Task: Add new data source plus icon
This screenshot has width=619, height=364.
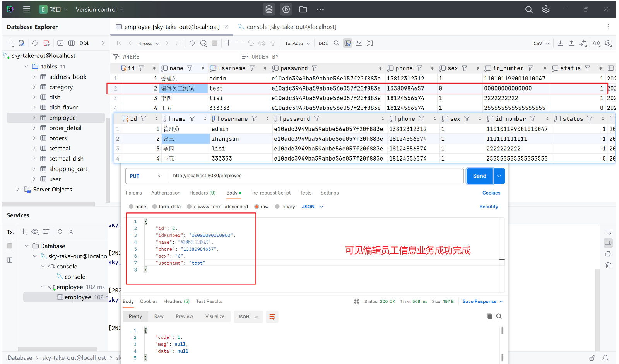Action: (10, 43)
